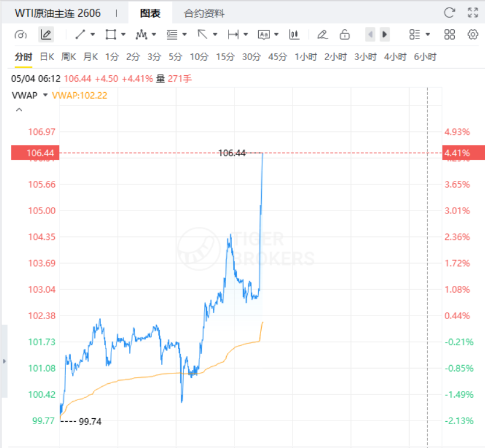This screenshot has height=448, width=485.
Task: Select the 3分 interval
Action: 154,57
